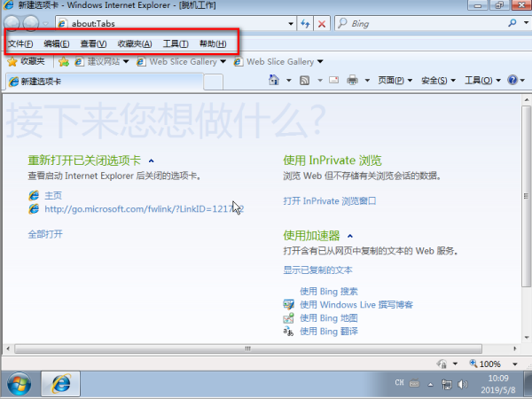Click the zoom magnifier 100% button

point(485,364)
